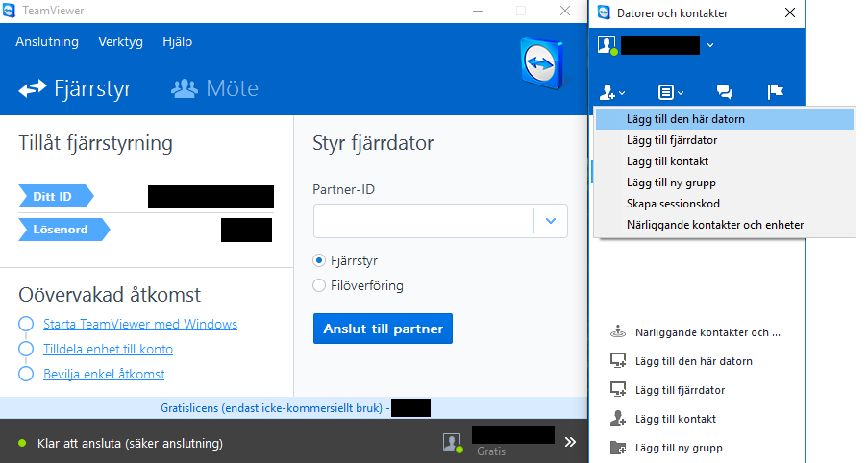Click Klar att ansluta status text

tap(130, 443)
